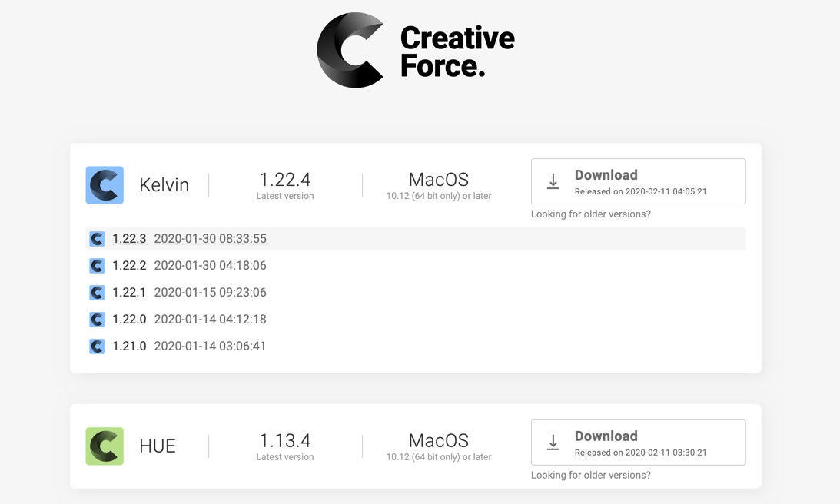Click the icon beside version 1.22.3

(97, 239)
